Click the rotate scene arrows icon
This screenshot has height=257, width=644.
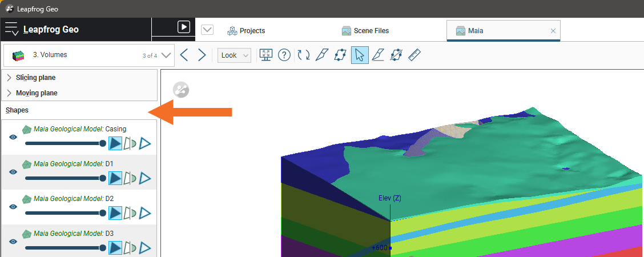click(304, 55)
